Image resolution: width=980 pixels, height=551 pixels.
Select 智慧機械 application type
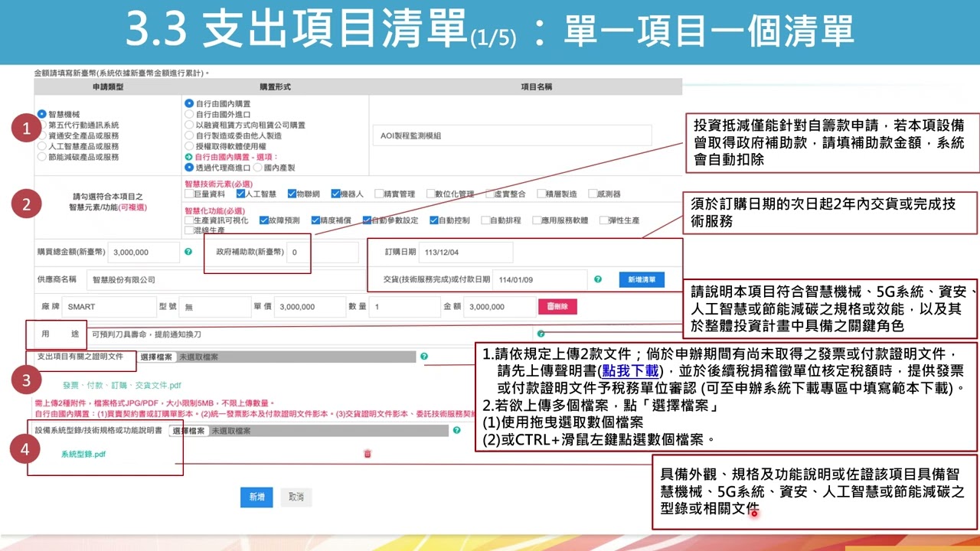[x=41, y=114]
